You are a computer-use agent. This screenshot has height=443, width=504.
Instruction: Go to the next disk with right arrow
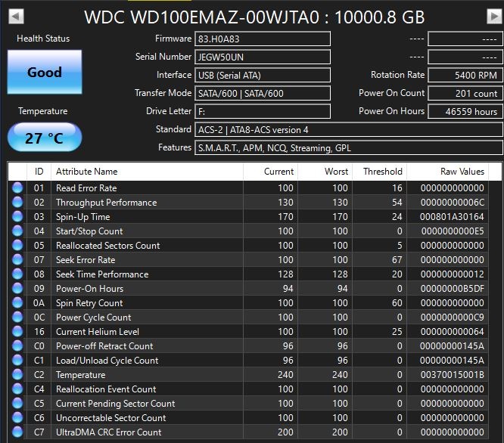(x=494, y=17)
